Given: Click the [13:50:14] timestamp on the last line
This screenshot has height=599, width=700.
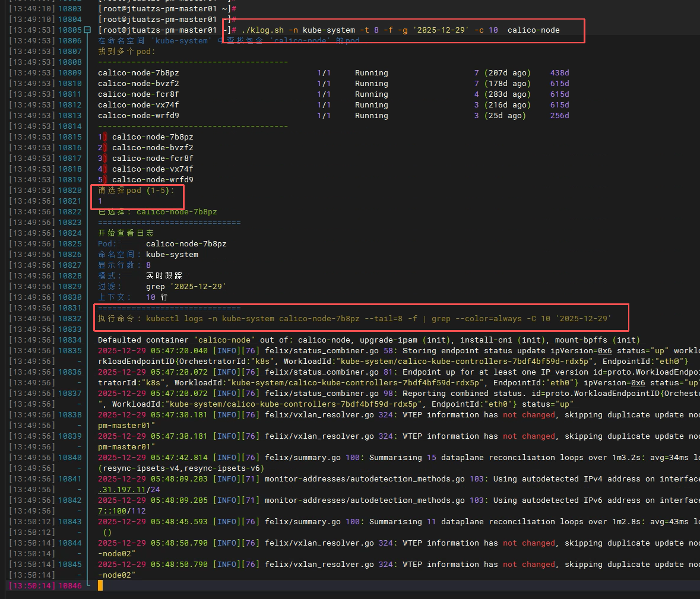Looking at the screenshot, I should coord(32,586).
